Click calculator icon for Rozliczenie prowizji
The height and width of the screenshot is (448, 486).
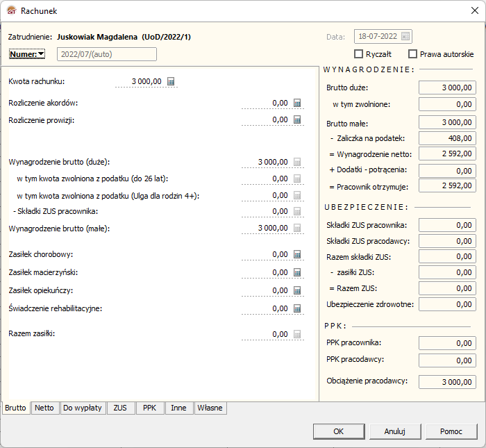(x=297, y=119)
